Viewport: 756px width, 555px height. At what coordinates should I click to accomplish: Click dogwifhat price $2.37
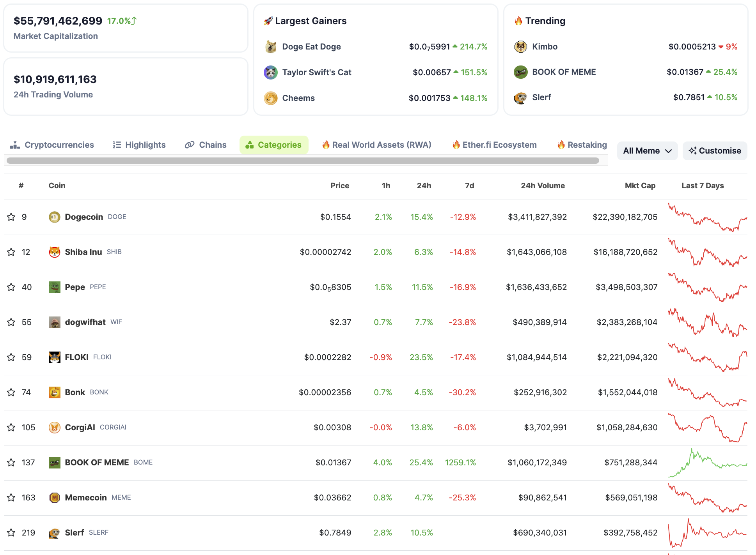[341, 322]
